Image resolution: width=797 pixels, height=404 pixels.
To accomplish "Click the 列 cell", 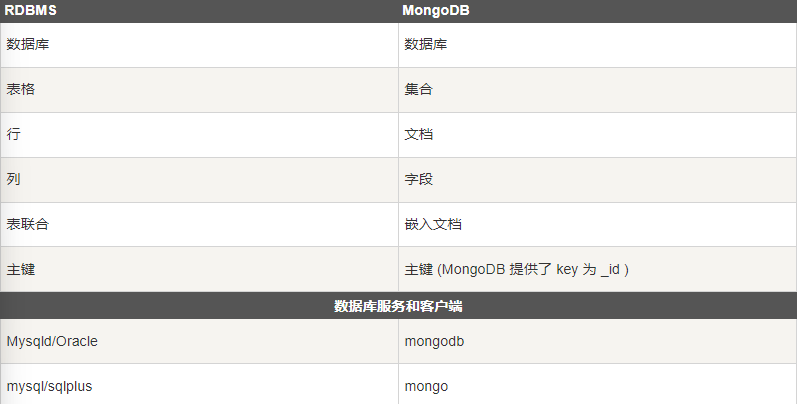I will tap(199, 179).
